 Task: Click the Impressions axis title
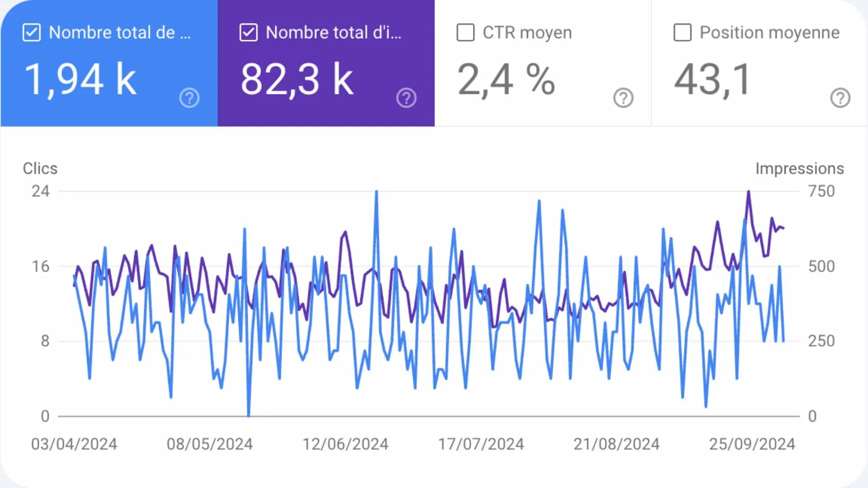799,169
